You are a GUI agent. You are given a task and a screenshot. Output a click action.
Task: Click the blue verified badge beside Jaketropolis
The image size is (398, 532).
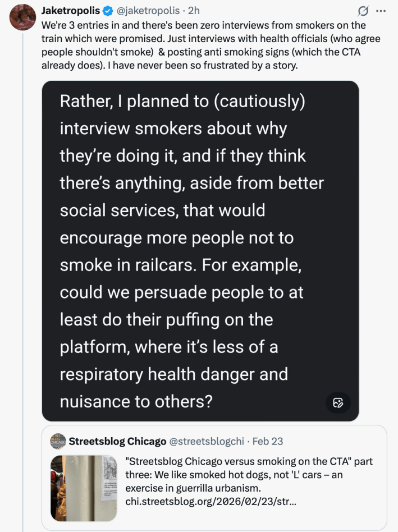tap(108, 11)
